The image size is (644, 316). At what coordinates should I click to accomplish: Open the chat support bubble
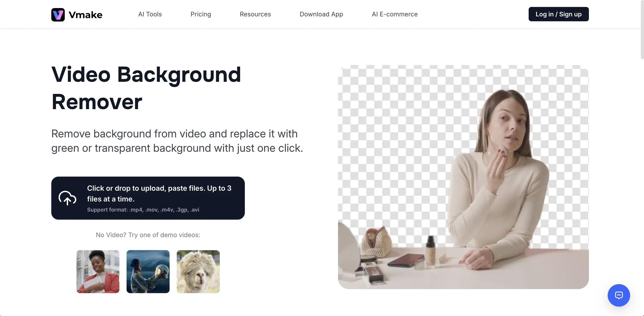(x=618, y=295)
